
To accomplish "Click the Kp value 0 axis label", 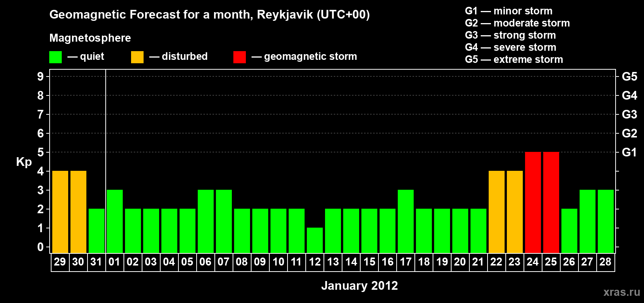I will tap(41, 247).
